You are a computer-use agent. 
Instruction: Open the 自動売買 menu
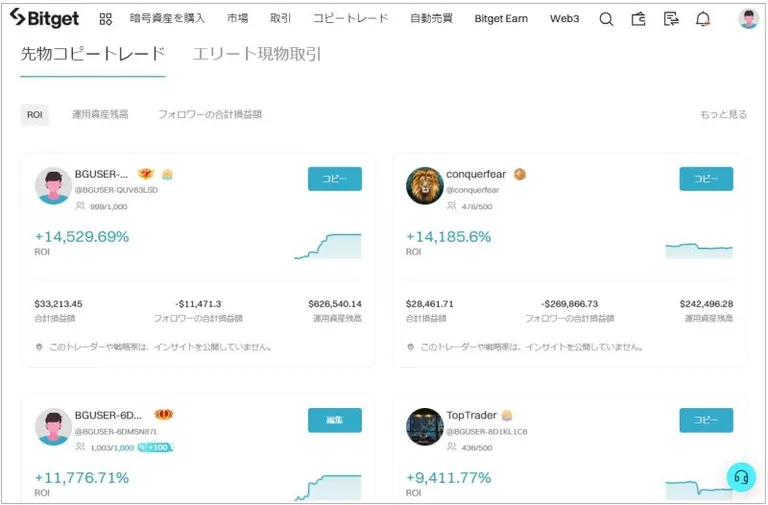(432, 18)
